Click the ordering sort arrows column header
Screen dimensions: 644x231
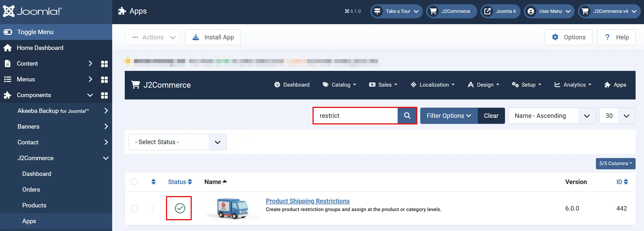154,182
